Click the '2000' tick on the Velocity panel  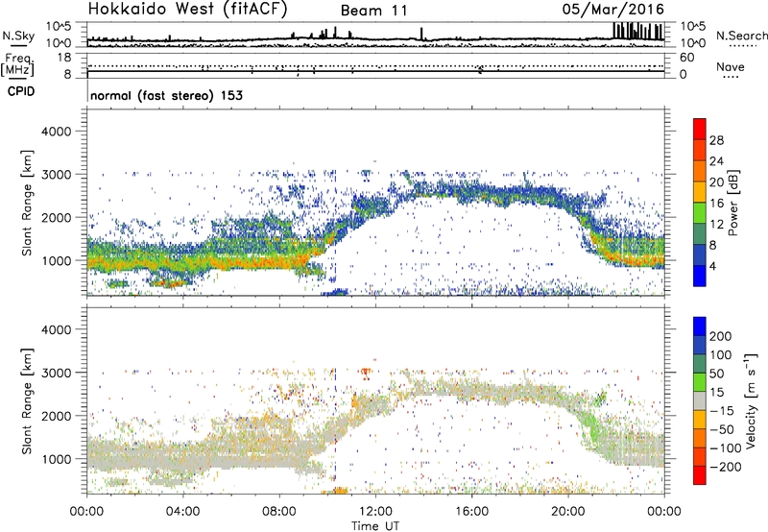pyautogui.click(x=57, y=416)
